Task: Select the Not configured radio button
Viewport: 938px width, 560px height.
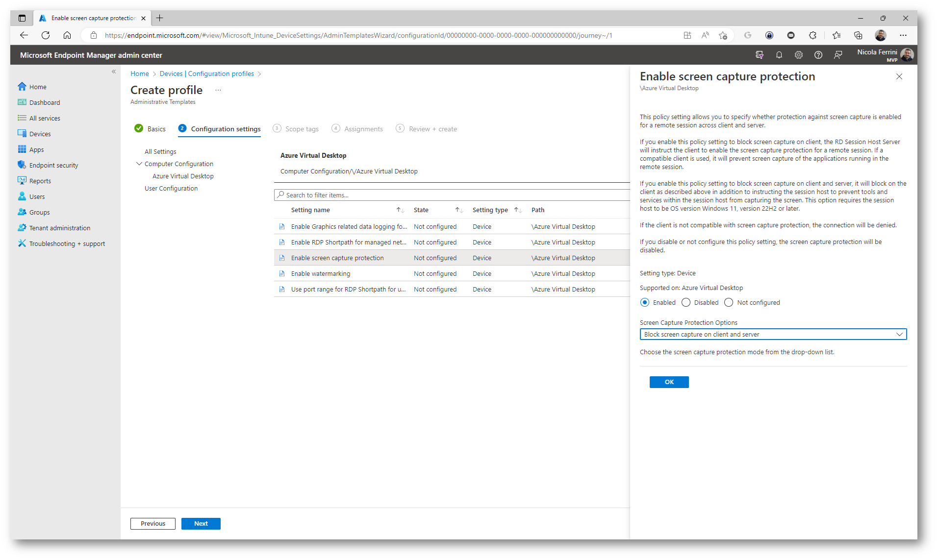Action: point(729,302)
